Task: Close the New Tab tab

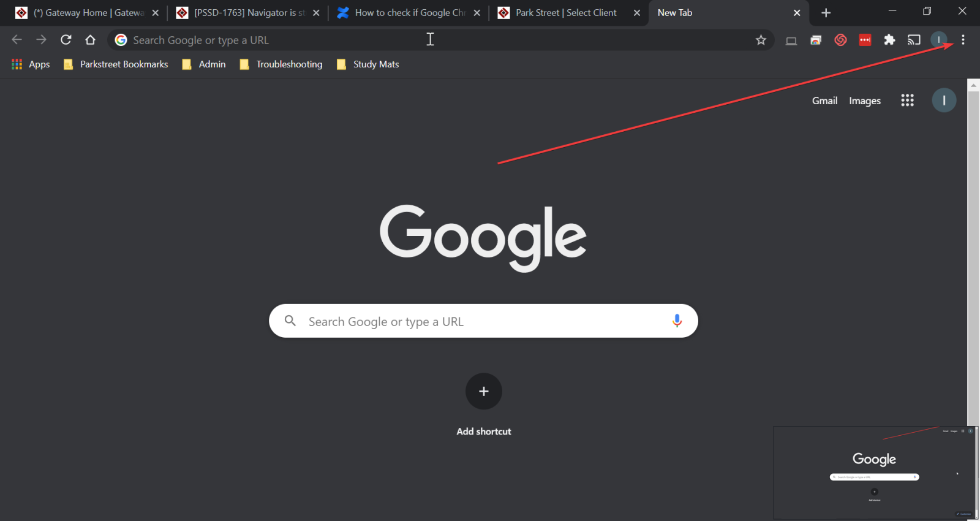Action: click(797, 13)
